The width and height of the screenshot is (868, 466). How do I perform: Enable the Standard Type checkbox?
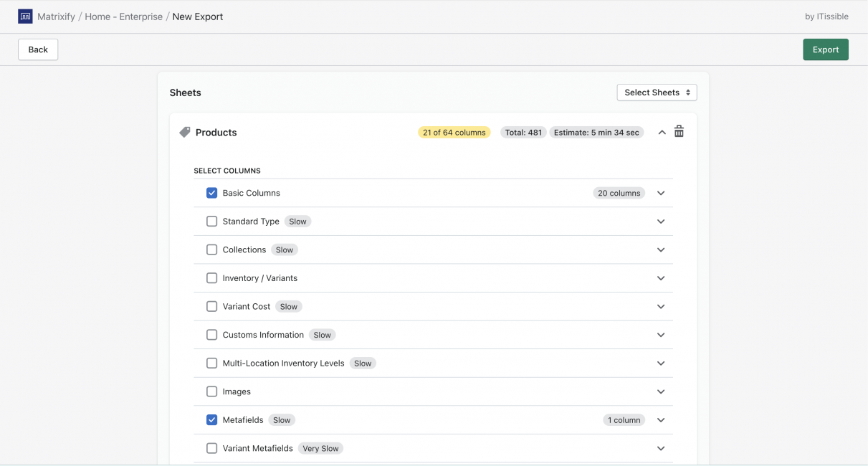point(211,222)
